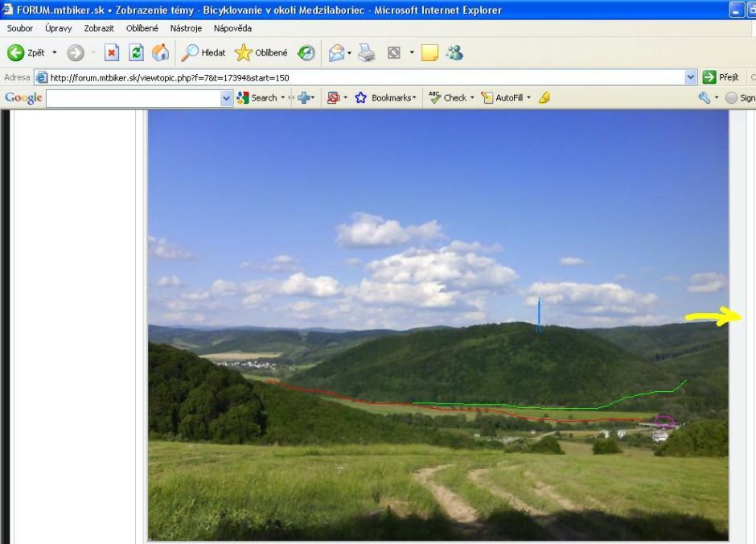Click Hledat search button
The height and width of the screenshot is (544, 756).
[204, 53]
